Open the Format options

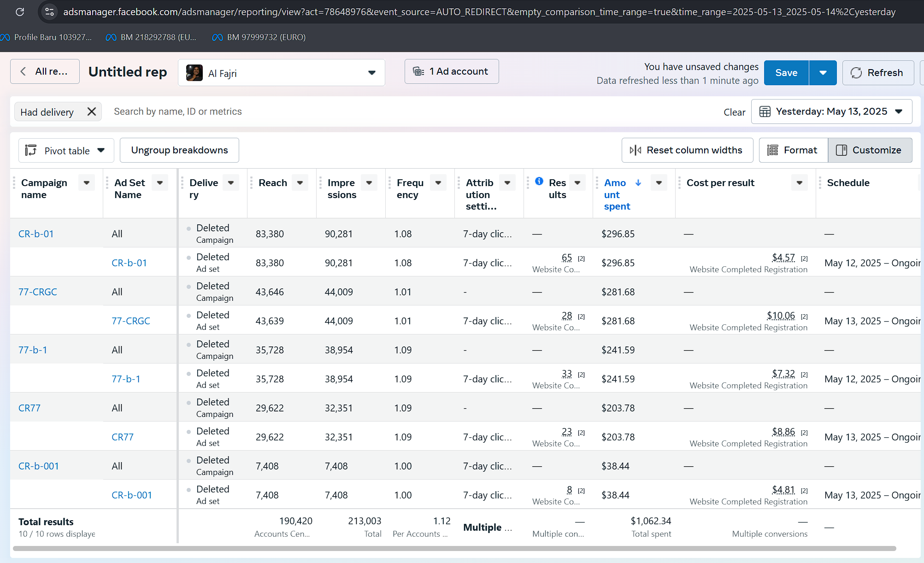[793, 150]
